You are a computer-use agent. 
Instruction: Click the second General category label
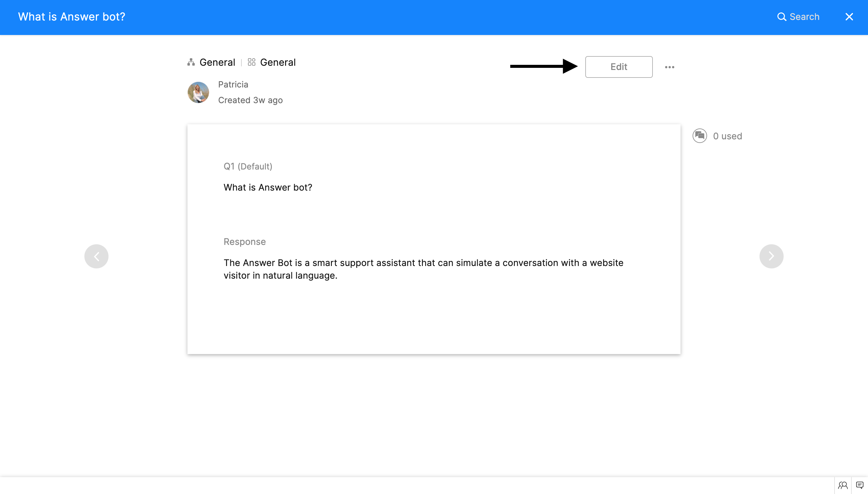[x=278, y=62]
